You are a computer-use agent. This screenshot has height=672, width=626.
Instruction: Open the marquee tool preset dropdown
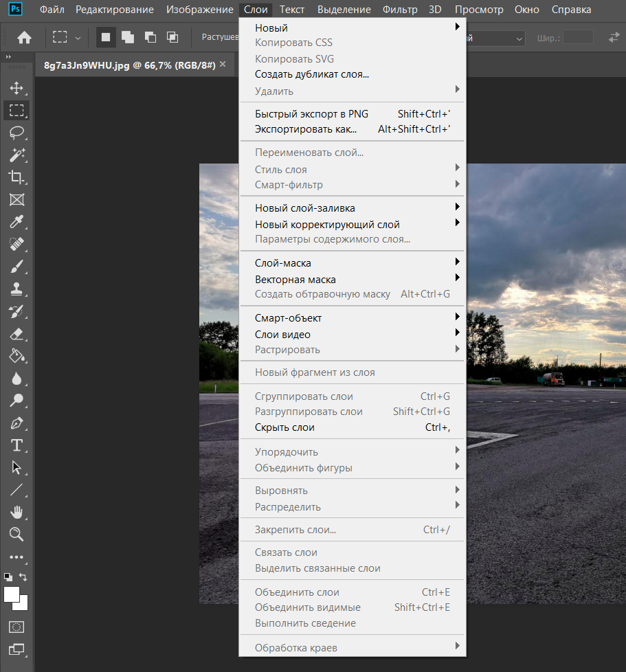pyautogui.click(x=78, y=38)
